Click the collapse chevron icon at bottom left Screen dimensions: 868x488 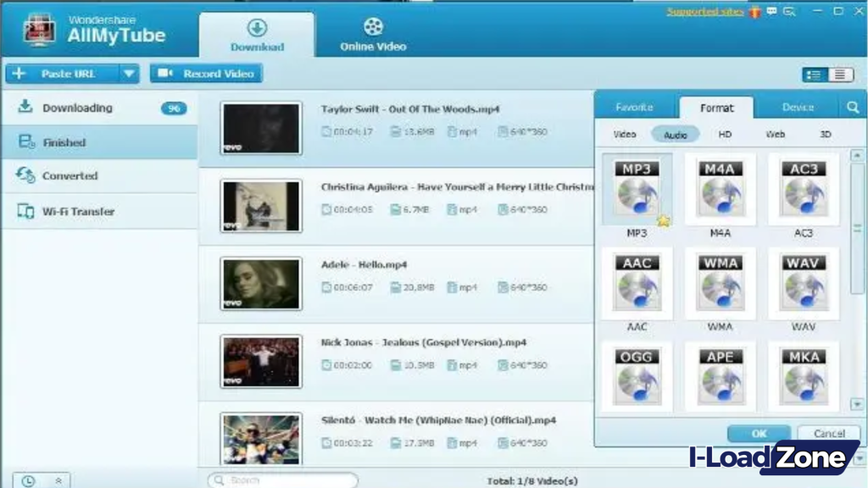[58, 481]
